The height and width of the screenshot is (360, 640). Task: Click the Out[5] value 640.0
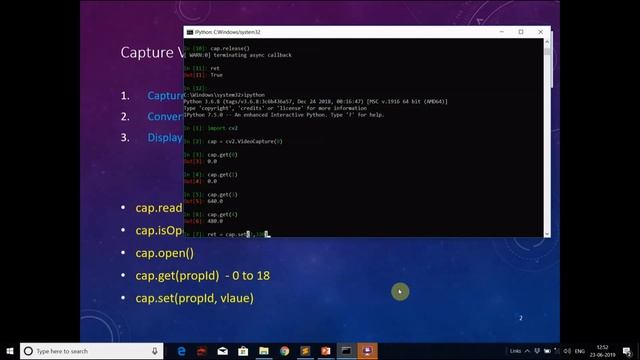(x=215, y=201)
